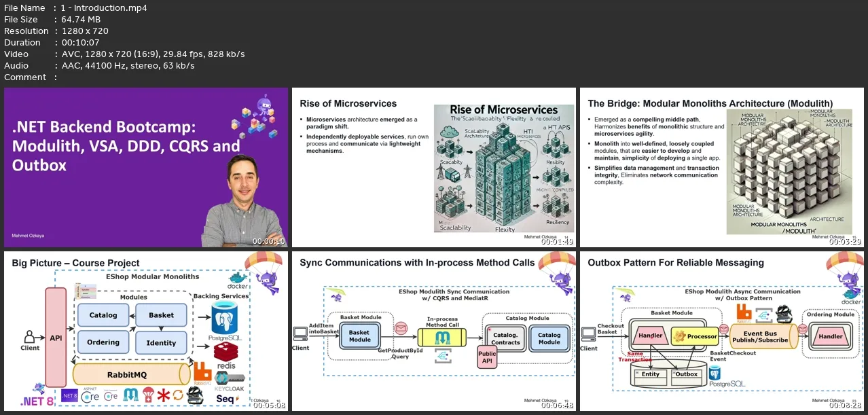Click the PostgreSQL elephant icon under Backing Services
This screenshot has height=415, width=868.
pyautogui.click(x=223, y=317)
